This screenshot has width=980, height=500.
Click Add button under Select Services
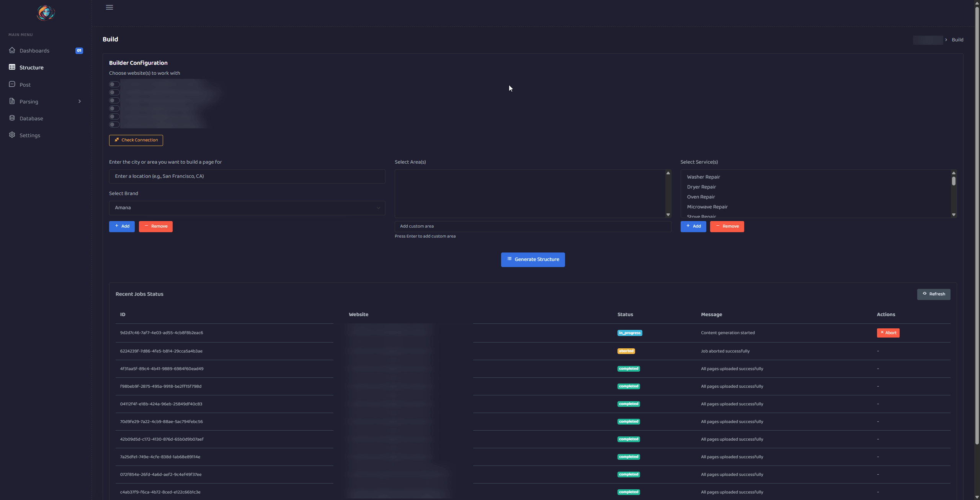[693, 226]
